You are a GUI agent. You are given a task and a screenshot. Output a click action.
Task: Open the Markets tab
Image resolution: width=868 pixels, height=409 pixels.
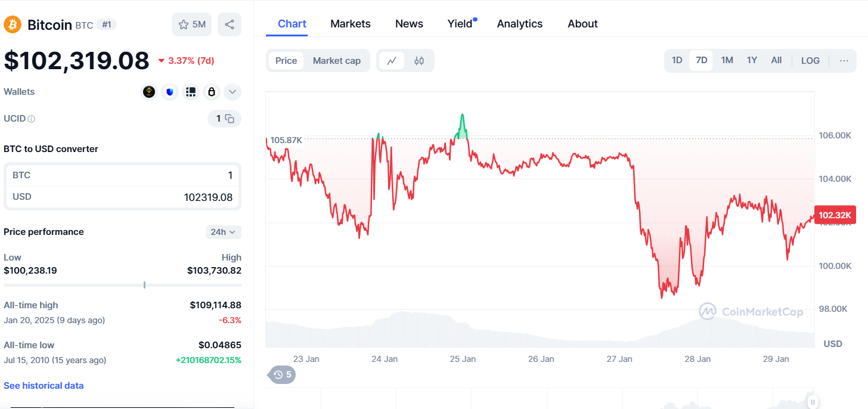pos(351,24)
